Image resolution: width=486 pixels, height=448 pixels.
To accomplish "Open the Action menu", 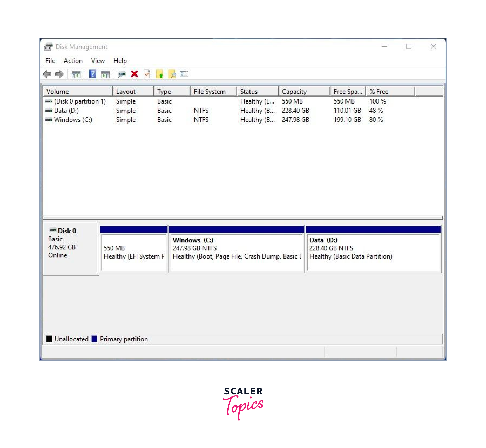I will tap(73, 61).
